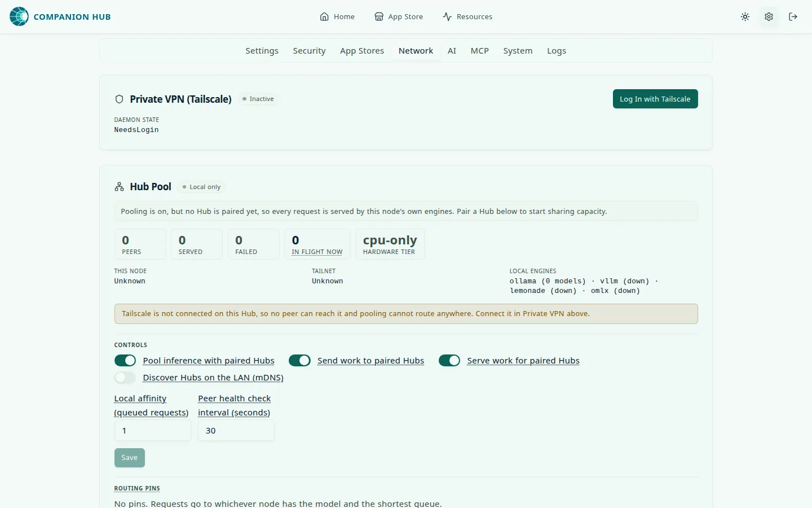Click Log In with Tailscale button

coord(655,99)
